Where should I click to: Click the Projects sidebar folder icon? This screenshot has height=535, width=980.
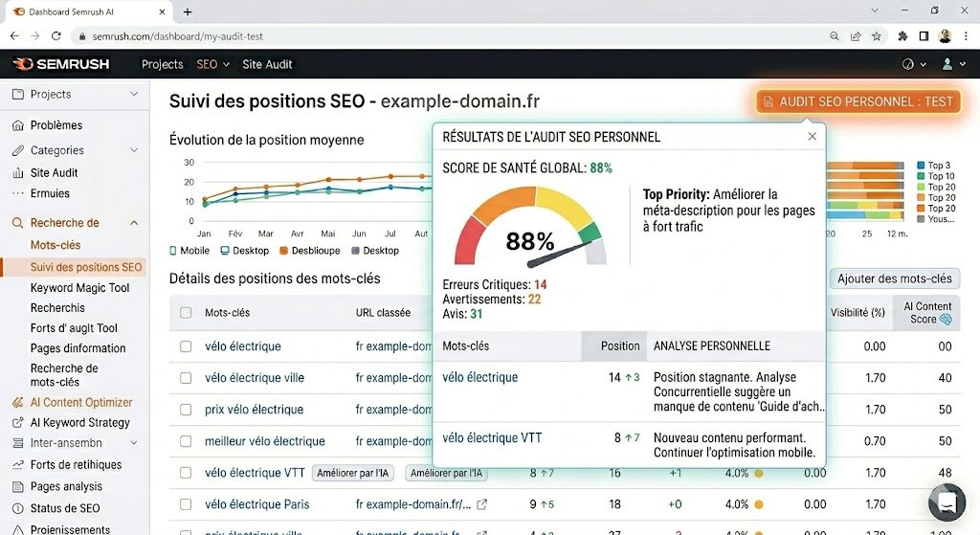(18, 95)
